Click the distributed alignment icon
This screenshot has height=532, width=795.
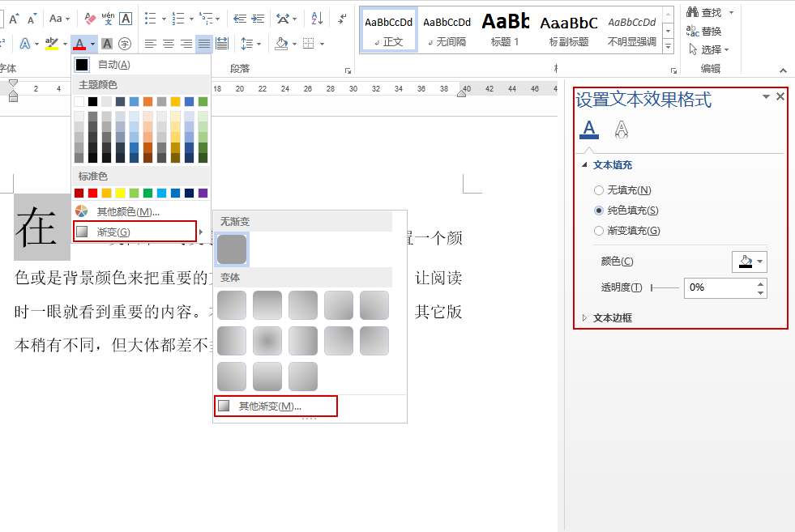pos(222,44)
